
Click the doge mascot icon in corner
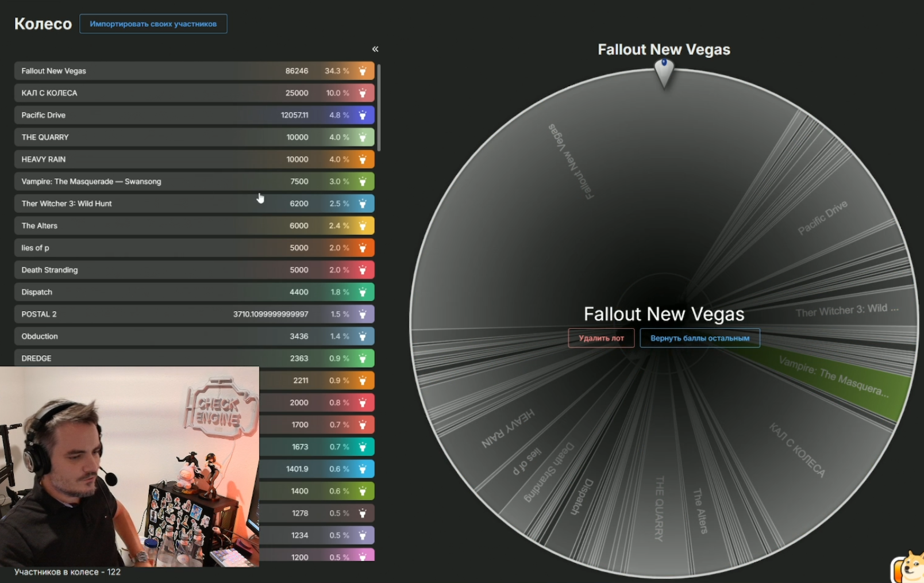click(908, 568)
